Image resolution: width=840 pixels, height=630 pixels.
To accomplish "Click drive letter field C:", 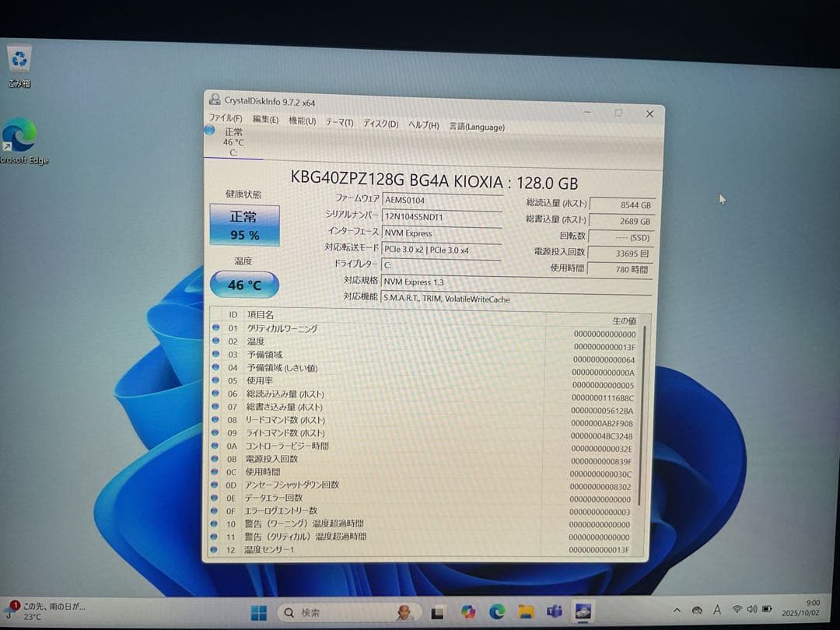I will pyautogui.click(x=441, y=266).
